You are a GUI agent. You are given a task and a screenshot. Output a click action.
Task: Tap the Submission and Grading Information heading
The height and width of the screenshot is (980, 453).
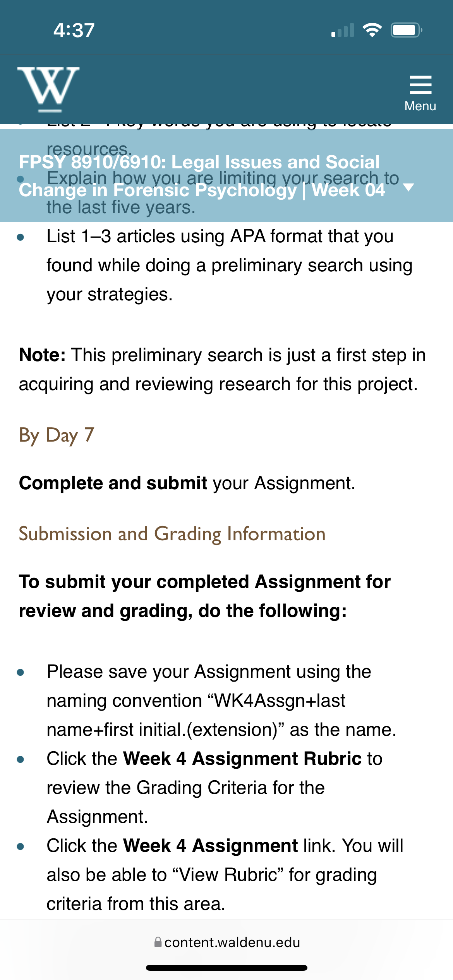coord(172,534)
